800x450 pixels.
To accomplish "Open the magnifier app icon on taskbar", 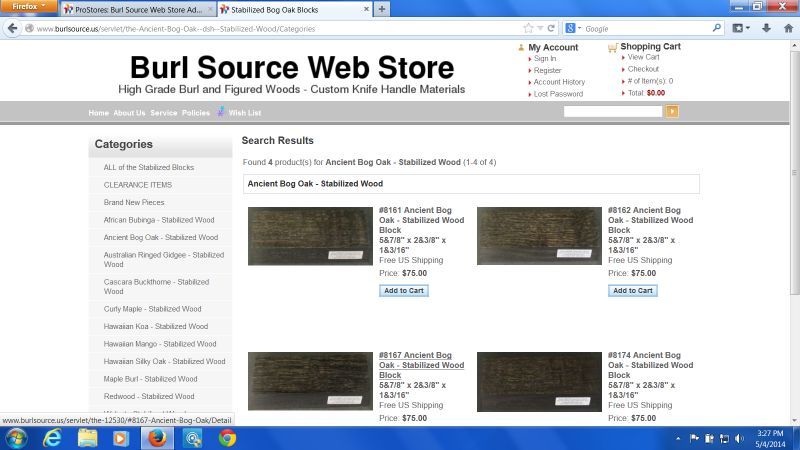I will coord(192,438).
